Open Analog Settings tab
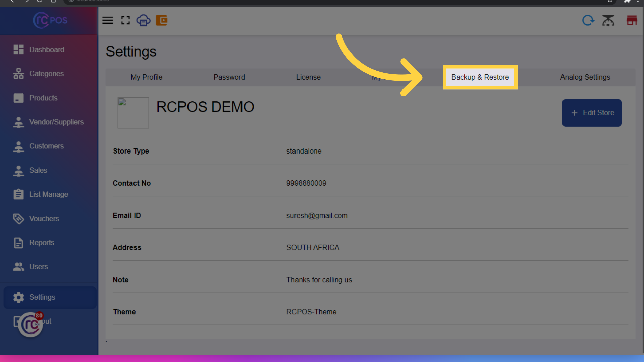This screenshot has height=362, width=644. click(585, 77)
